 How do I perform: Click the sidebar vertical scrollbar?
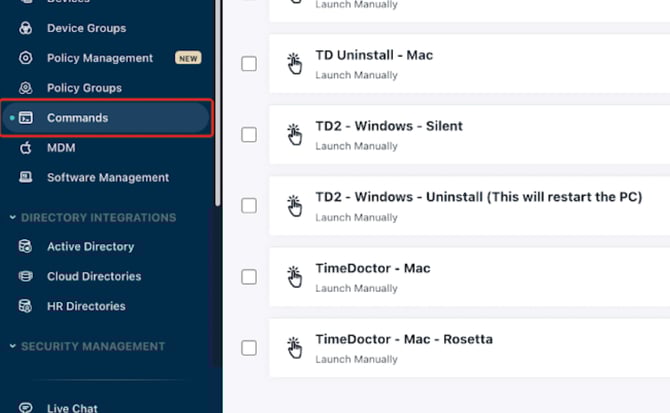(217, 103)
